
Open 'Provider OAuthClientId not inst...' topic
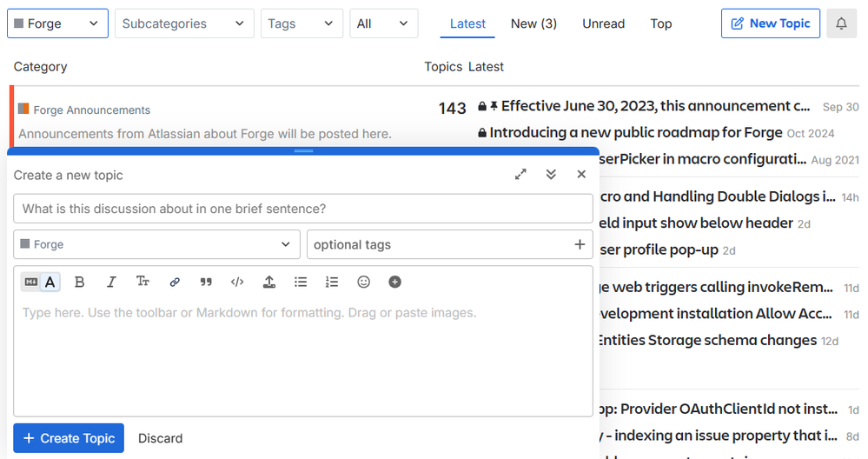pyautogui.click(x=719, y=409)
